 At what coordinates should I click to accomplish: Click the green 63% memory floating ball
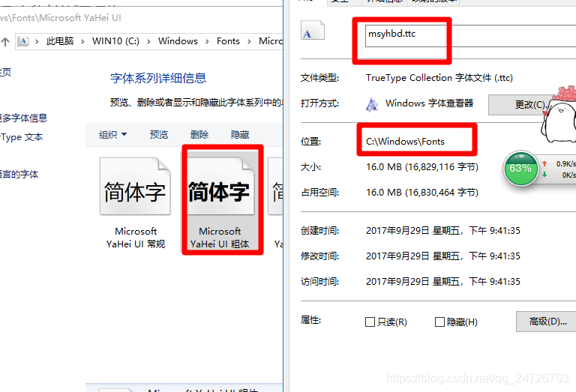pyautogui.click(x=520, y=169)
